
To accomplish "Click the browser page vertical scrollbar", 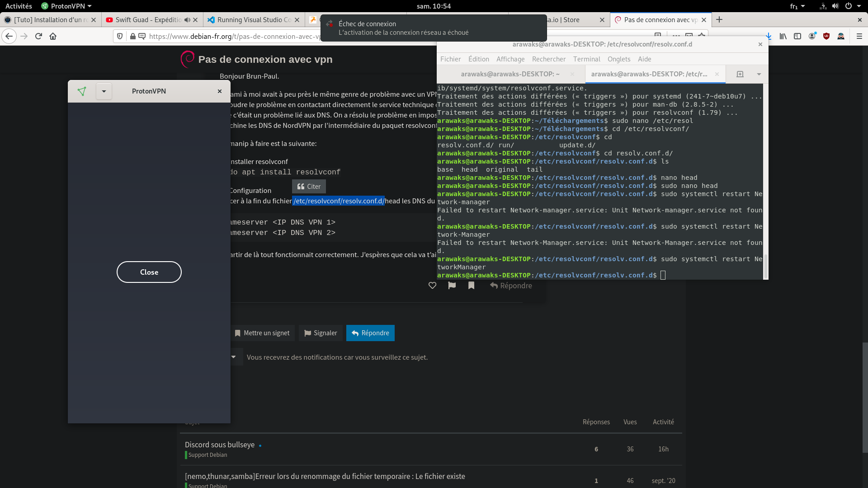I will (865, 398).
